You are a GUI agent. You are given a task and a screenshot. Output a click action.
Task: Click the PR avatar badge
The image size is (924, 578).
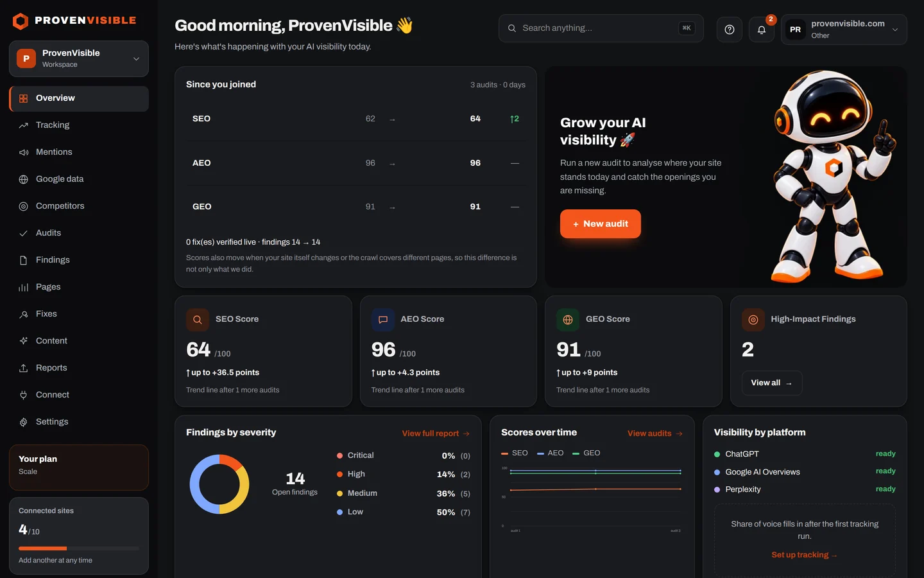796,30
